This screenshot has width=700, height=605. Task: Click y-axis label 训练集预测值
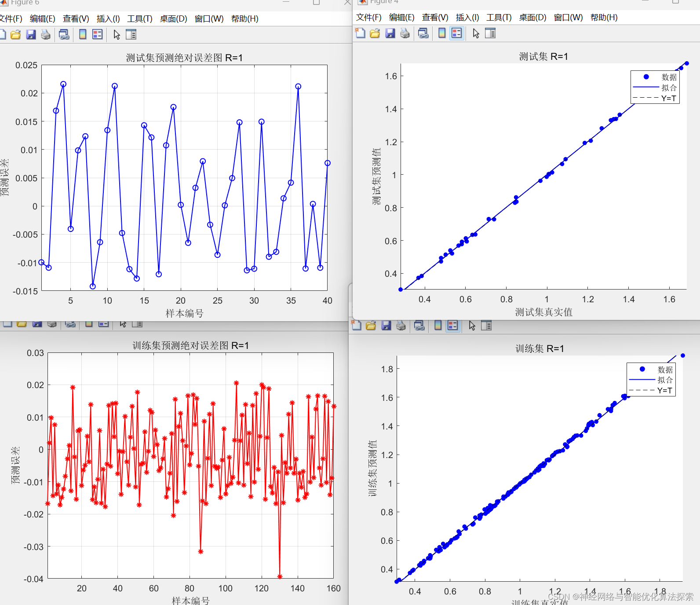click(372, 468)
